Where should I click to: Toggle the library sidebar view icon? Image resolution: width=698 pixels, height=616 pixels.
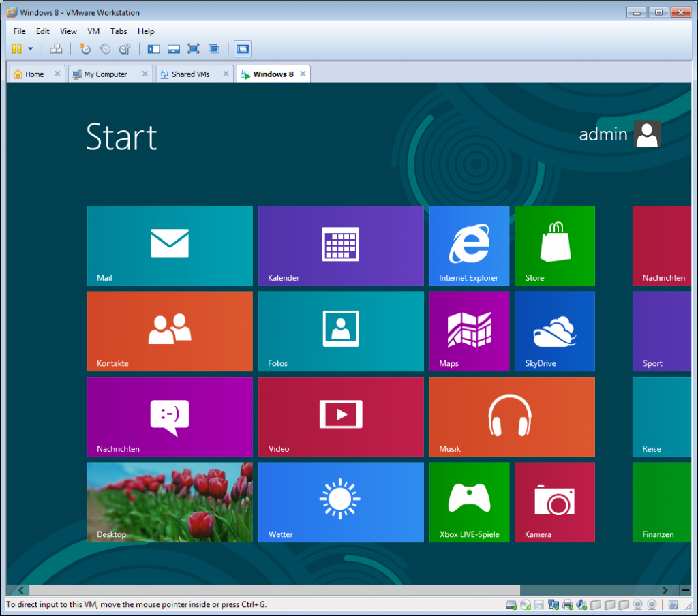(153, 49)
